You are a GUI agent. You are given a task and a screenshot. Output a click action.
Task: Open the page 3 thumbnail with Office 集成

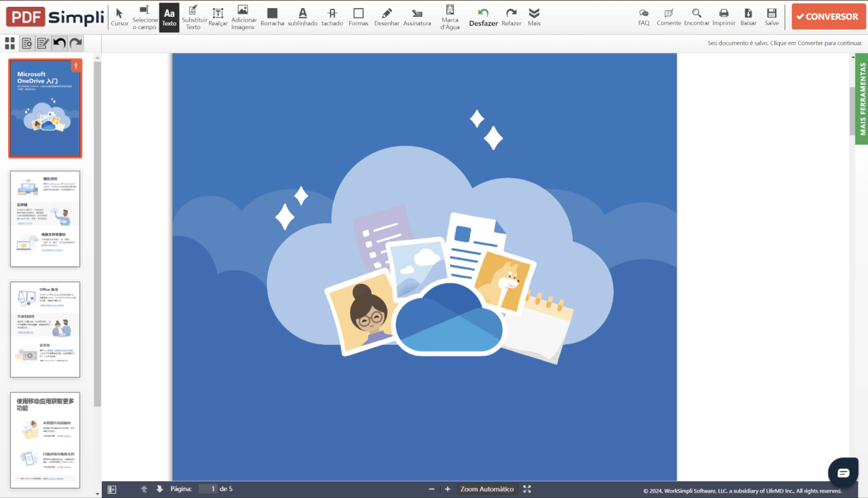click(x=45, y=329)
